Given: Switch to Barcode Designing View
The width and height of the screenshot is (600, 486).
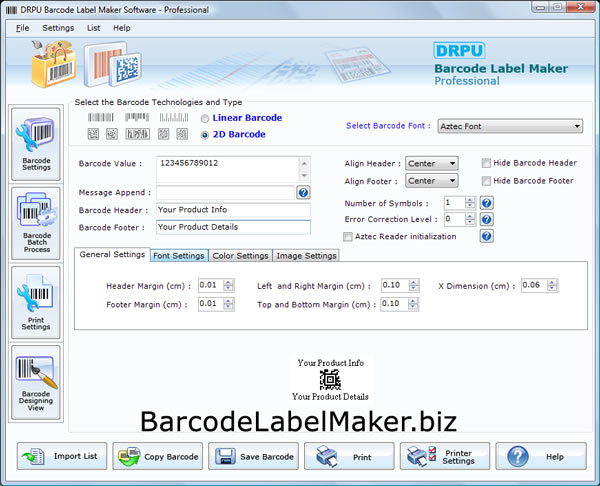Looking at the screenshot, I should click(x=36, y=382).
